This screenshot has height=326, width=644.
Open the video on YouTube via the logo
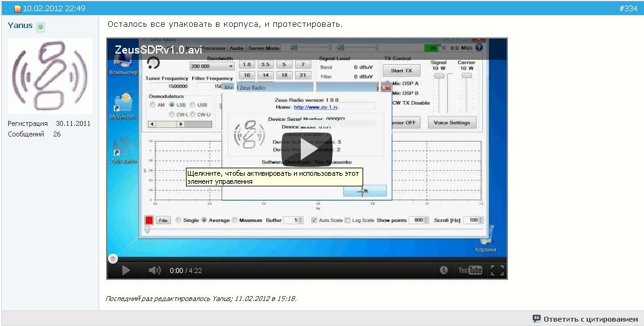tap(470, 271)
